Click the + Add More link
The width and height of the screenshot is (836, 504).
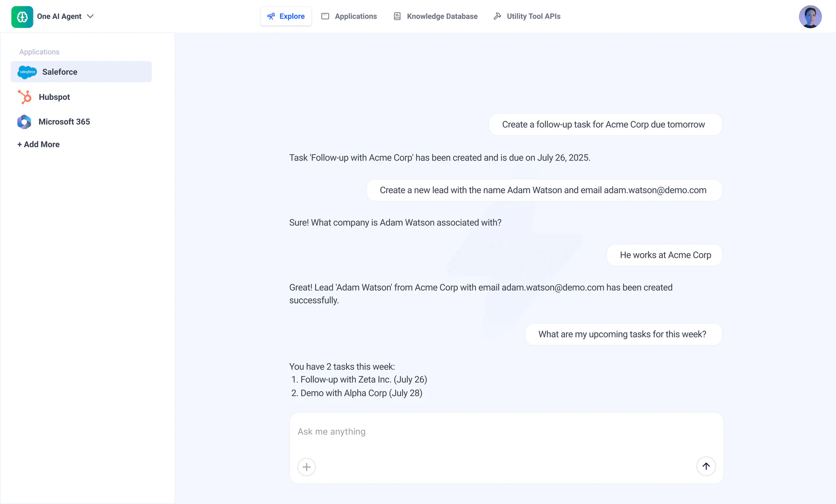pyautogui.click(x=38, y=145)
